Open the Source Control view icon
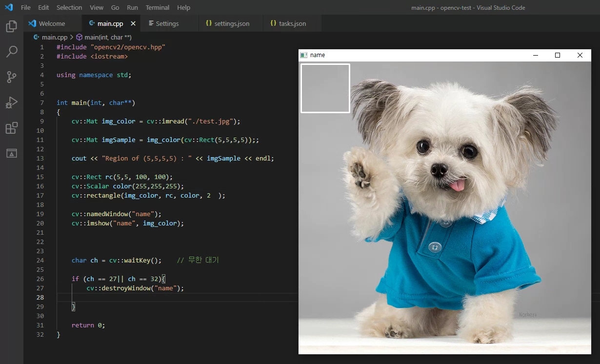The height and width of the screenshot is (364, 600). [11, 77]
